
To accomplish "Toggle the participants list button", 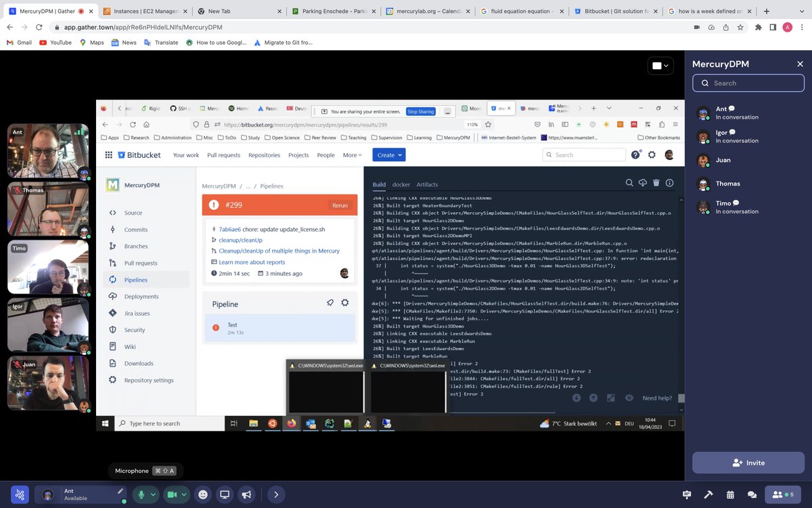I will tap(783, 495).
